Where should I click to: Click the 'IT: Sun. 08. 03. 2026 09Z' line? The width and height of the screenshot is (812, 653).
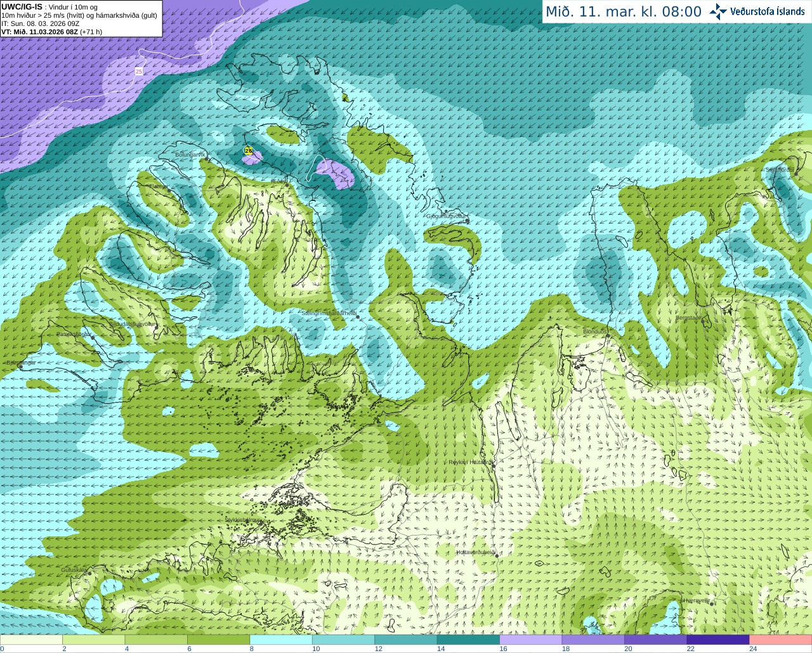pyautogui.click(x=40, y=23)
